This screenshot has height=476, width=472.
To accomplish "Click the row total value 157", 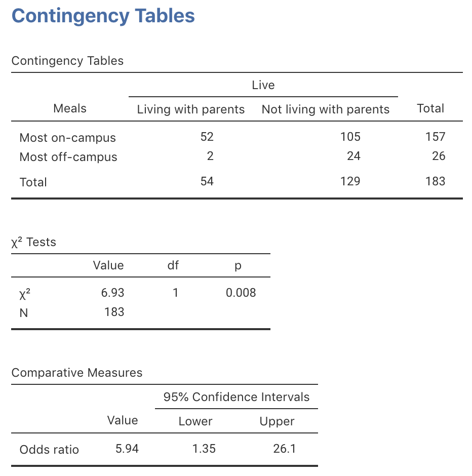I will tap(435, 137).
